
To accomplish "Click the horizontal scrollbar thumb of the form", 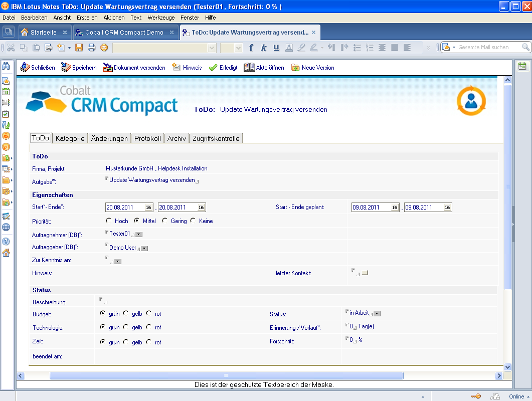I will click(226, 375).
